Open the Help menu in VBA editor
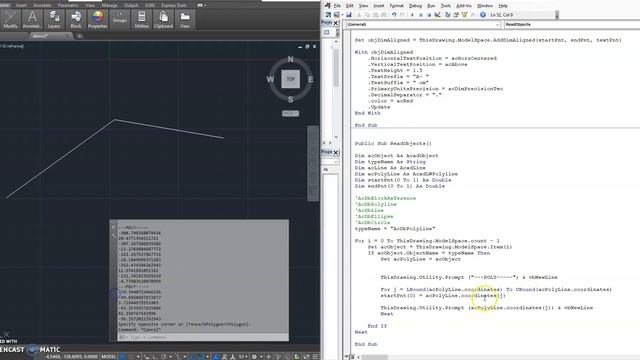The image size is (640, 360). 503,6
